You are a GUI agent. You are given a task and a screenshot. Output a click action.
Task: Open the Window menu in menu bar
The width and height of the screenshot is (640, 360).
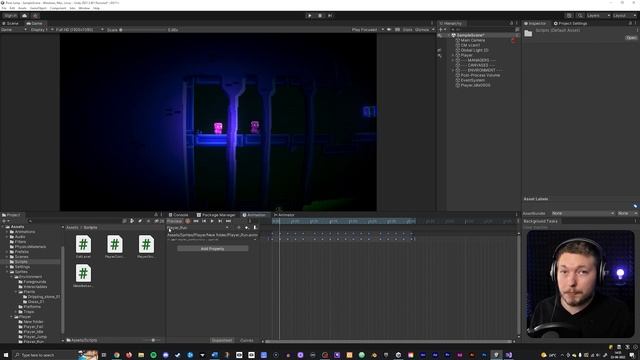tap(84, 8)
